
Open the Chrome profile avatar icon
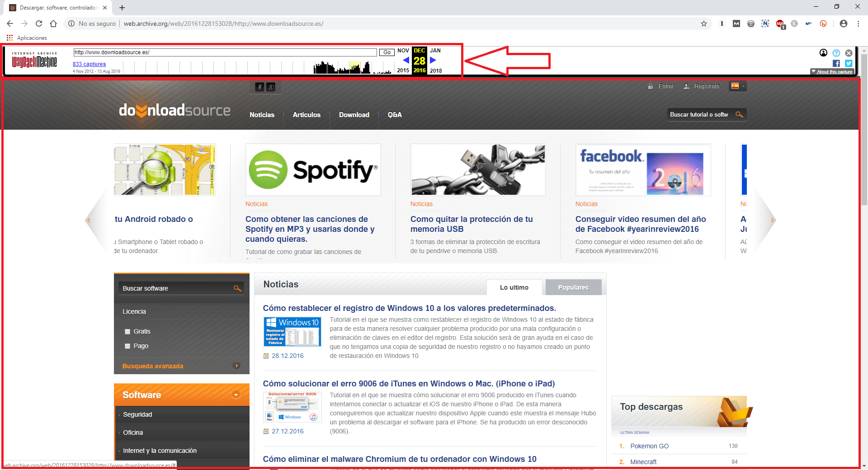[844, 23]
